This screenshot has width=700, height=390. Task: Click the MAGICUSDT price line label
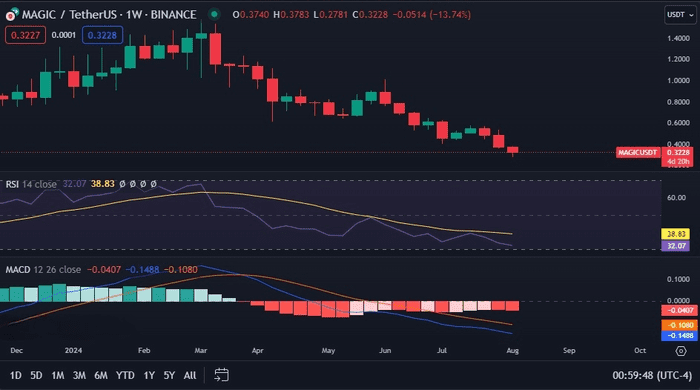pos(638,153)
